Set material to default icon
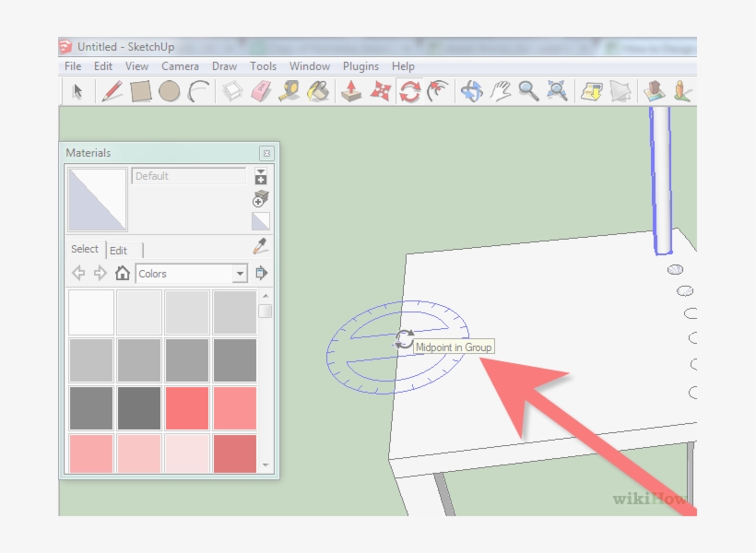The height and width of the screenshot is (553, 756). pyautogui.click(x=261, y=221)
